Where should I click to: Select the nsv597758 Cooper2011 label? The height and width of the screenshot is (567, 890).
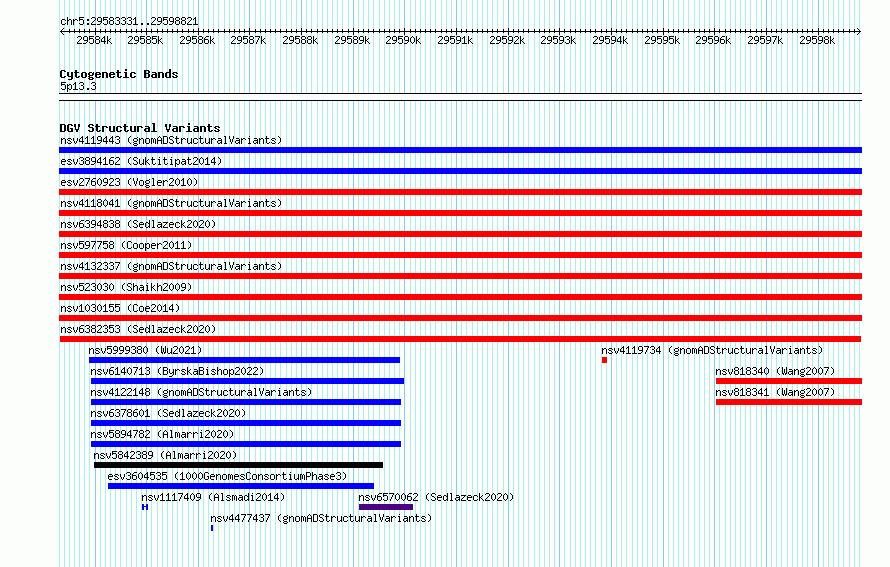tap(126, 245)
